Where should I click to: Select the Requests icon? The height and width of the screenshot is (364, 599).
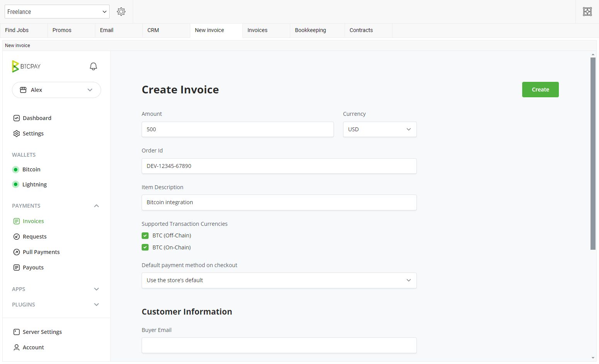[x=16, y=236]
